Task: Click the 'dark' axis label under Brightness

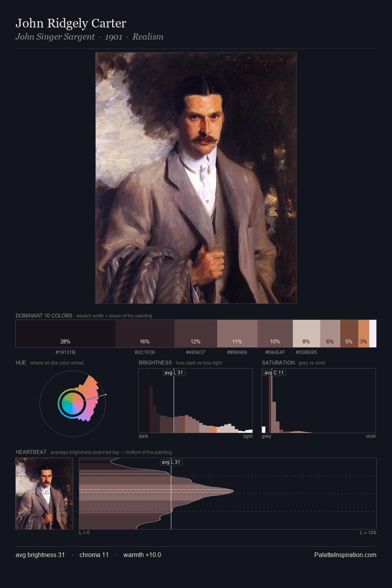Action: pyautogui.click(x=143, y=436)
